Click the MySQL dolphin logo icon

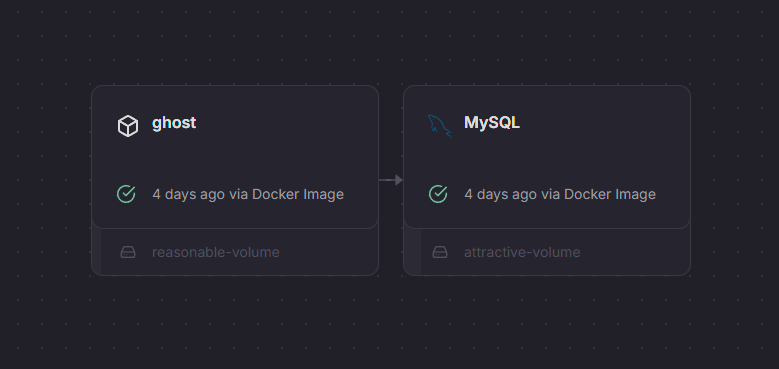[439, 125]
